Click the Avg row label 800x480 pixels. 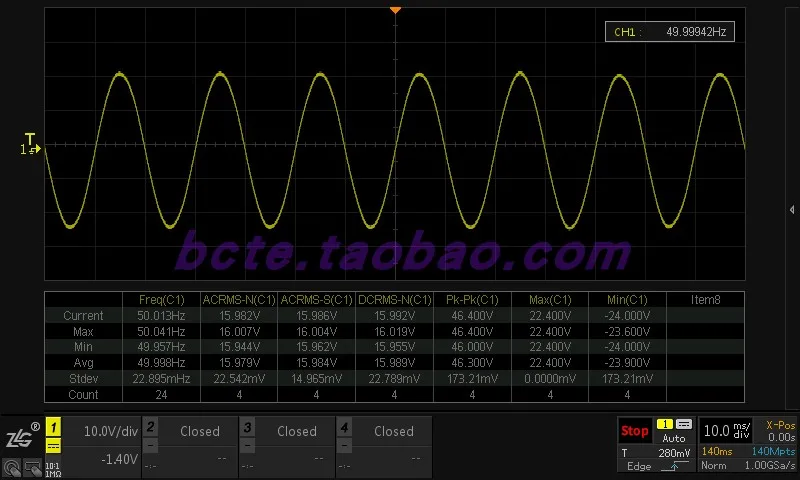pyautogui.click(x=83, y=363)
